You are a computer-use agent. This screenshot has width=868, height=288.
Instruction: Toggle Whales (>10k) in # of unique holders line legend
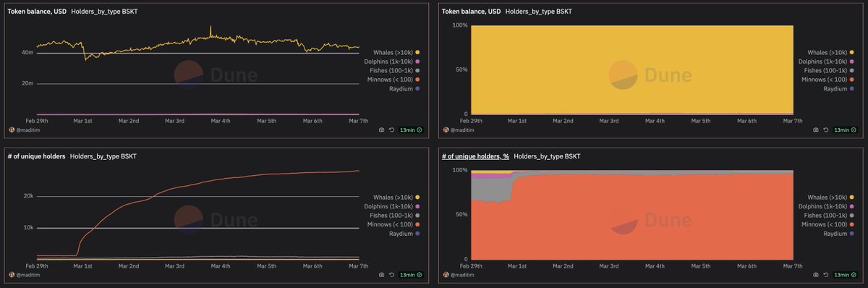[396, 198]
